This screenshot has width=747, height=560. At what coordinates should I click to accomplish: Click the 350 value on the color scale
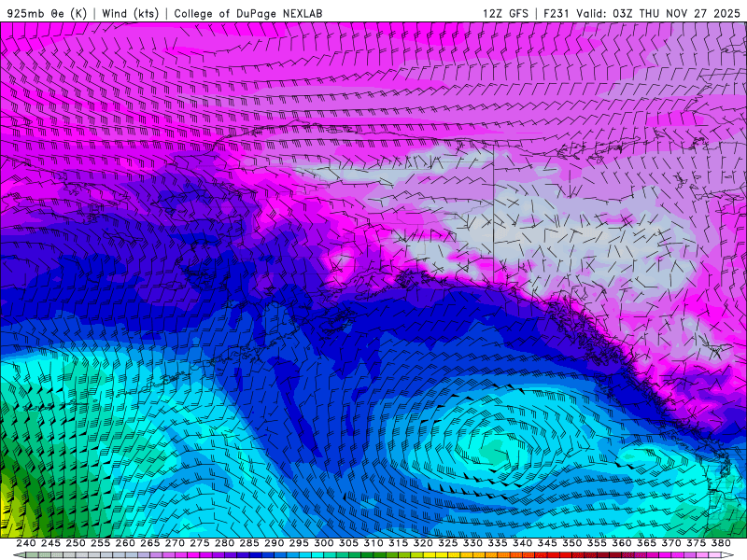(x=571, y=543)
